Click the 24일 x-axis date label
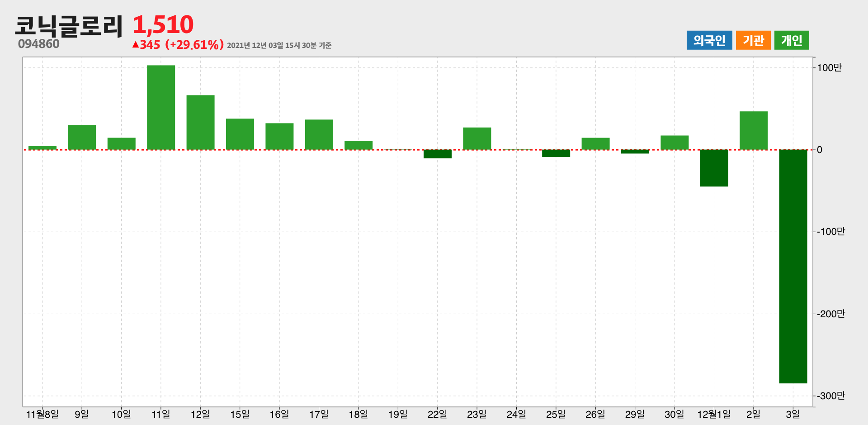Image resolution: width=868 pixels, height=425 pixels. (x=516, y=414)
